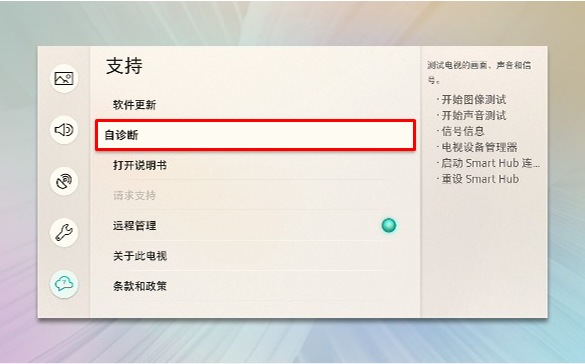585x364 pixels.
Task: Click the greyed-out 请求支持 entry
Action: pyautogui.click(x=135, y=195)
